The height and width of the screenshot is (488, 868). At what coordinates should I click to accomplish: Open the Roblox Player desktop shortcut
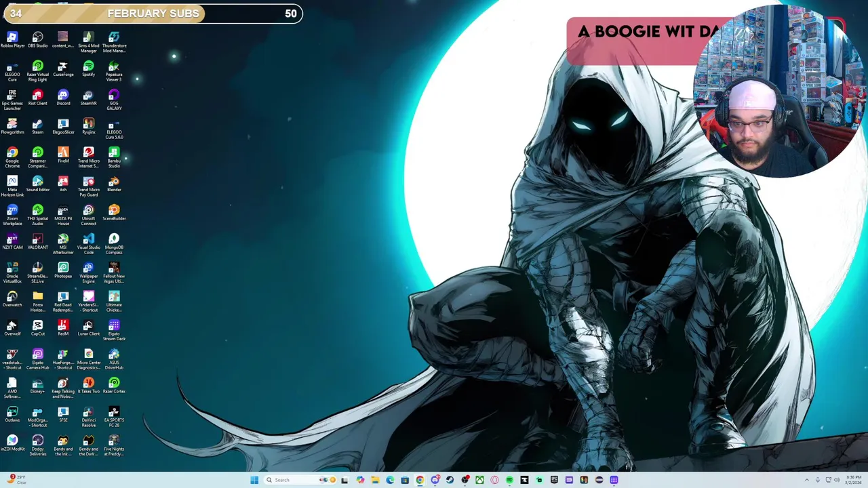tap(12, 39)
